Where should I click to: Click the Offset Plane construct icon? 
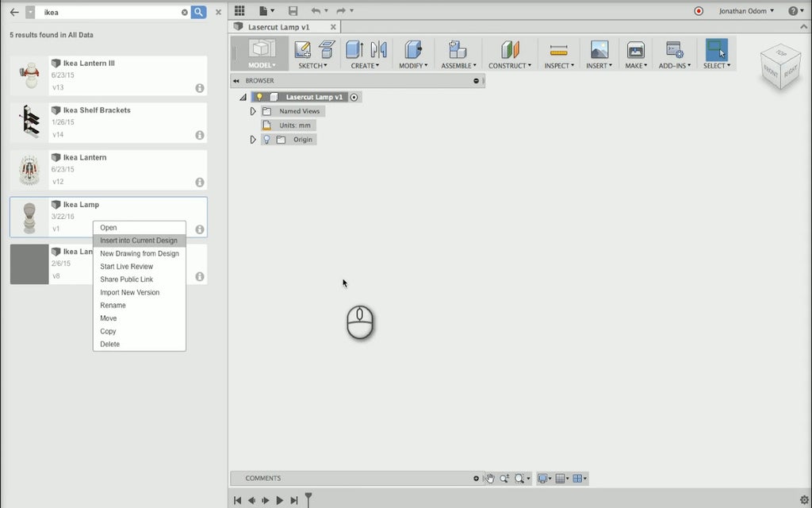pos(510,50)
